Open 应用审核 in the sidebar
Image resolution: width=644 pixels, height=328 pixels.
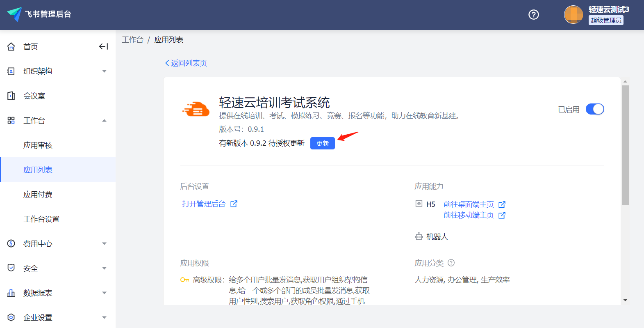point(38,145)
